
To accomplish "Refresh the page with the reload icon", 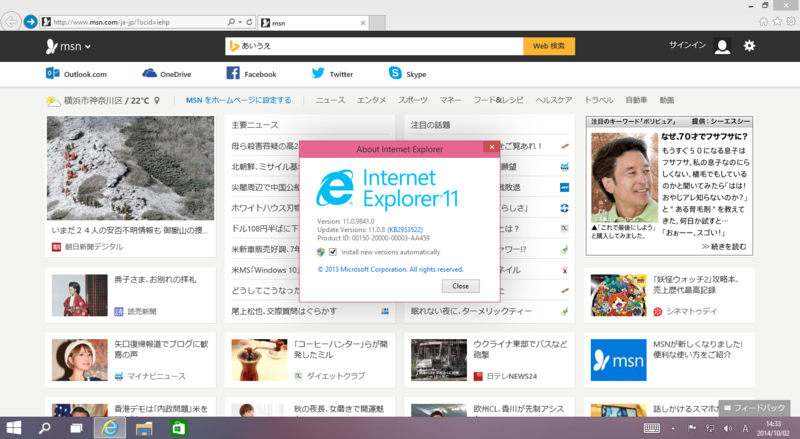I will click(x=249, y=22).
